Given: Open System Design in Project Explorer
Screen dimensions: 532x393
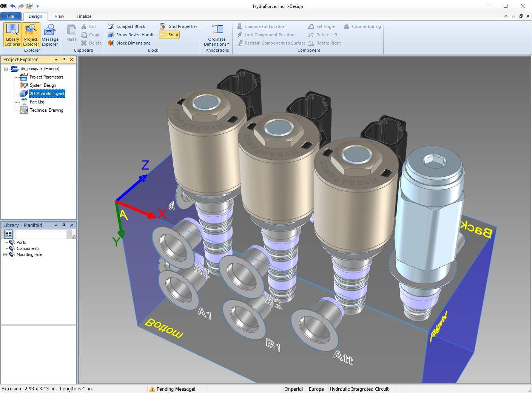Looking at the screenshot, I should (43, 85).
